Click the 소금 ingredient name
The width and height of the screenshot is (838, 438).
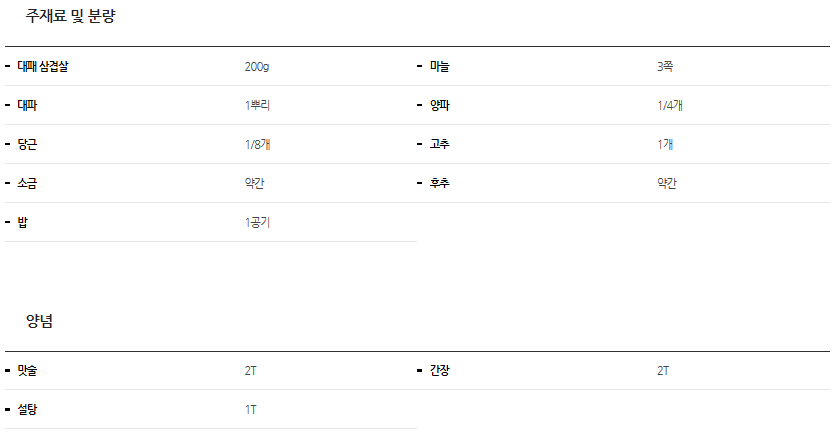coord(27,184)
